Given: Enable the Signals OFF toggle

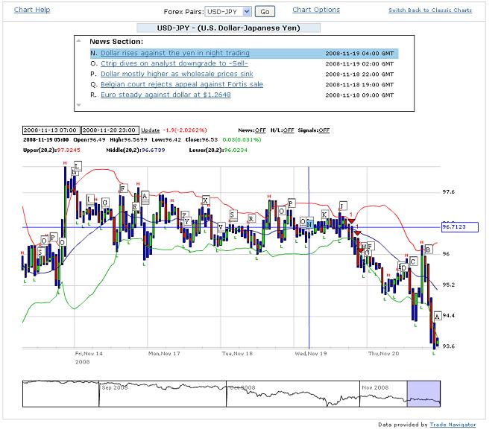Looking at the screenshot, I should [x=324, y=130].
